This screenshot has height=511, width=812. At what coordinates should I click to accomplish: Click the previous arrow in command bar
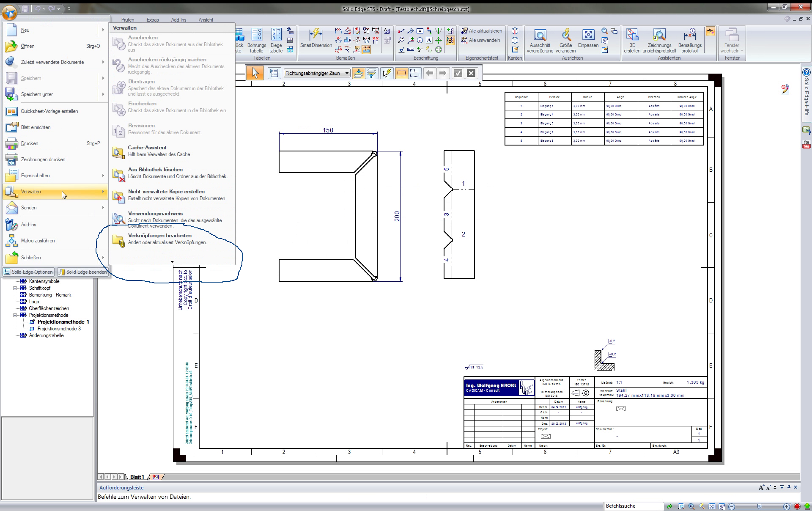coord(430,73)
